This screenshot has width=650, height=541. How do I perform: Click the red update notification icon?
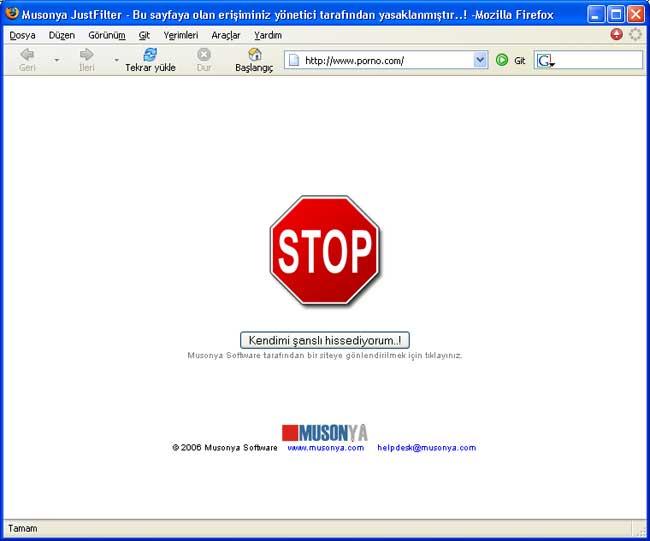[616, 34]
